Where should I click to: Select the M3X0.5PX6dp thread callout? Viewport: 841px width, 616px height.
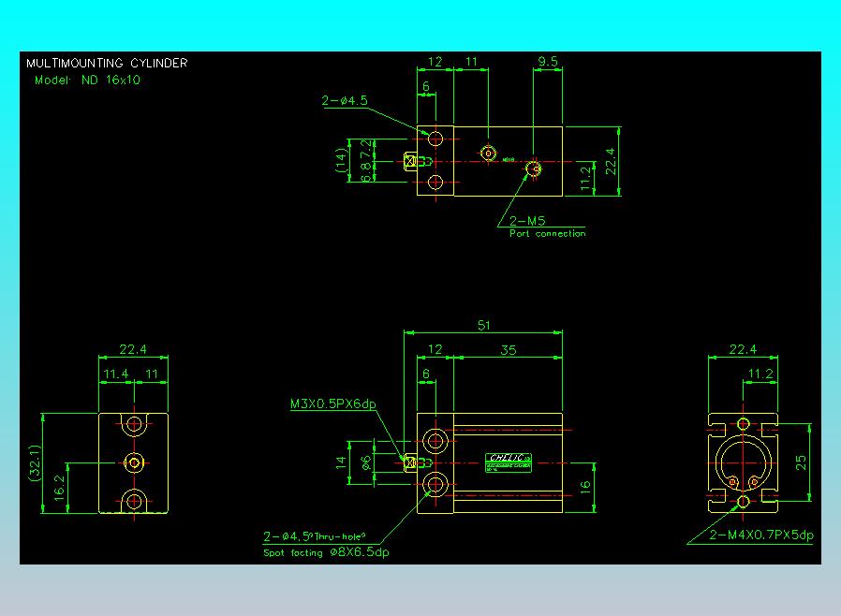[333, 403]
